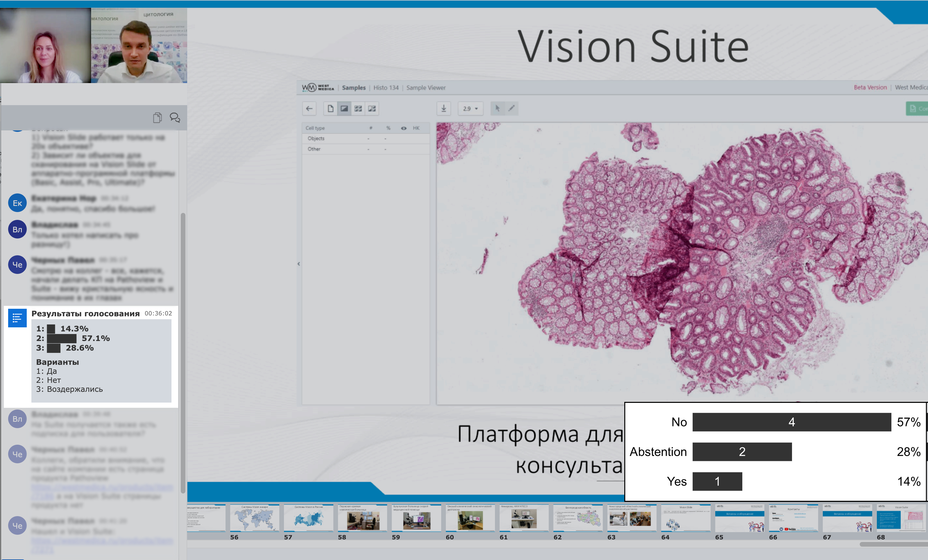Open slide 59 Бузулукская больница thumbnail
928x560 pixels.
coord(416,518)
